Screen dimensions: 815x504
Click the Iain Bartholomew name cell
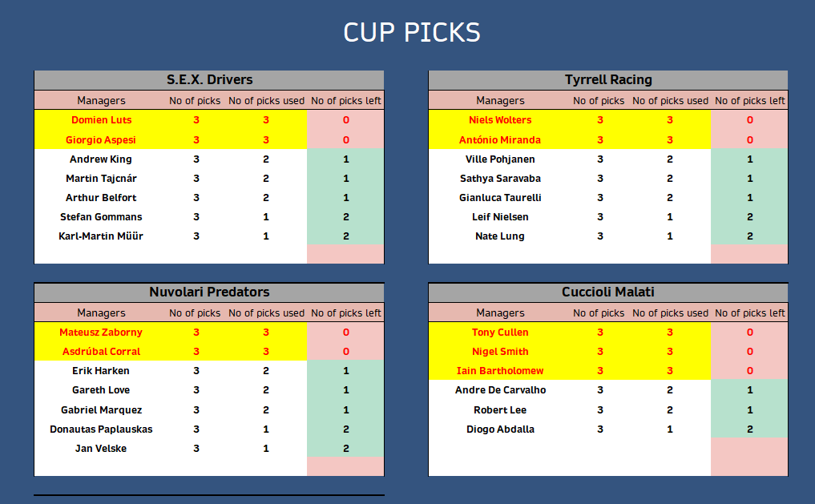(x=500, y=370)
